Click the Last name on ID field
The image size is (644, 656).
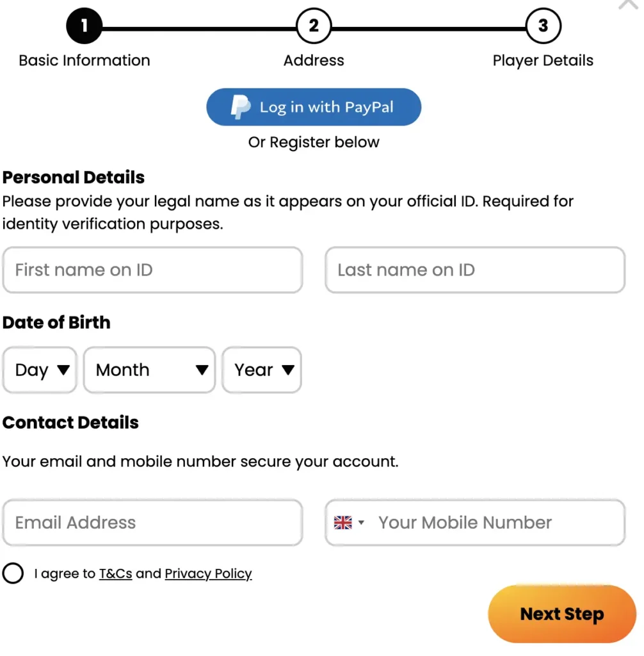[x=474, y=270]
